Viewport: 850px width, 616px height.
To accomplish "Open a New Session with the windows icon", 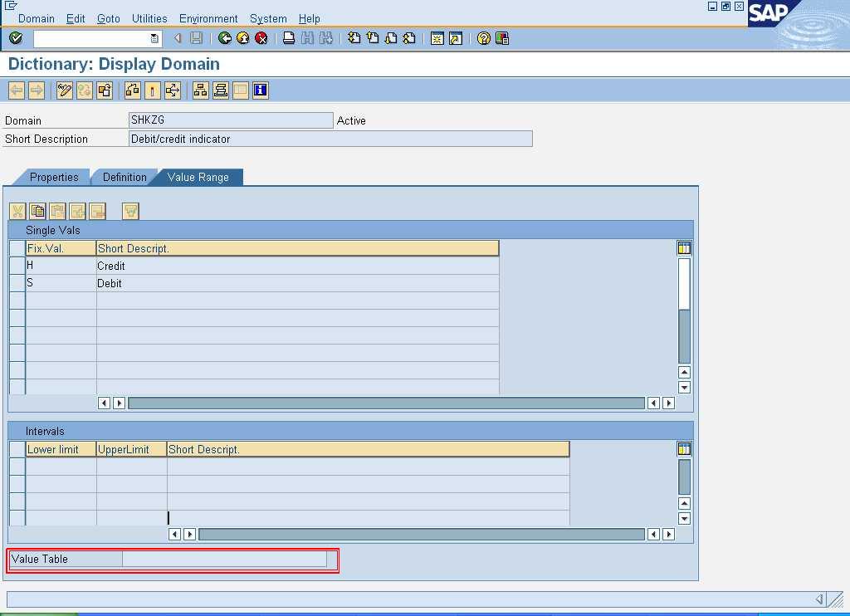I will (x=437, y=37).
